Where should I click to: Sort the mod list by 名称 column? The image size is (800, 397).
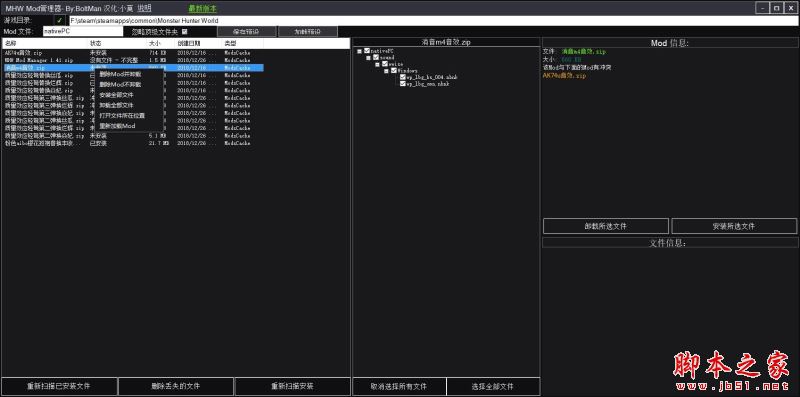pyautogui.click(x=45, y=44)
